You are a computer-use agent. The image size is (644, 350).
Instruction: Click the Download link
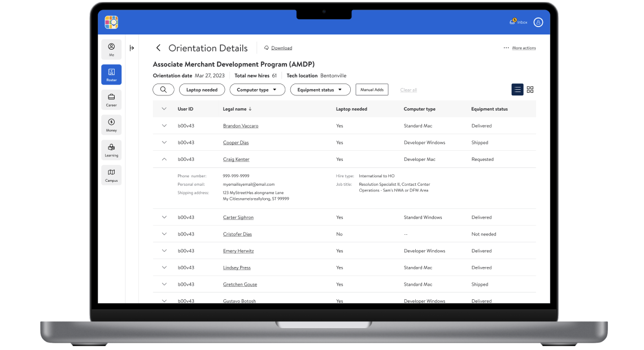(x=281, y=48)
